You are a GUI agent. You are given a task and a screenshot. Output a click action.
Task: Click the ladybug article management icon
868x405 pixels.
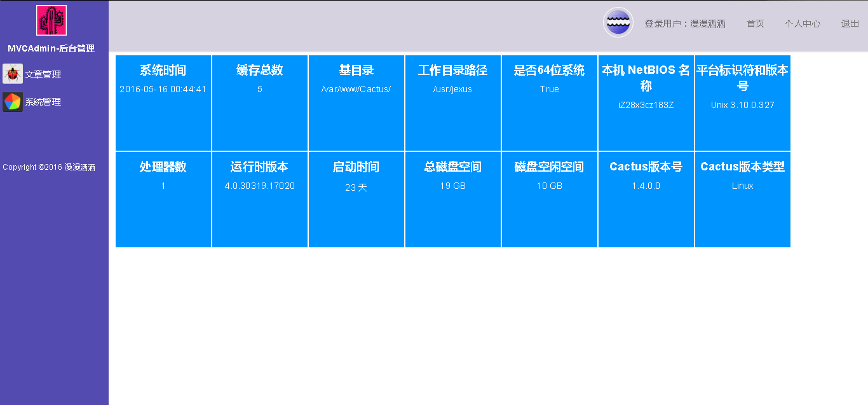tap(13, 74)
